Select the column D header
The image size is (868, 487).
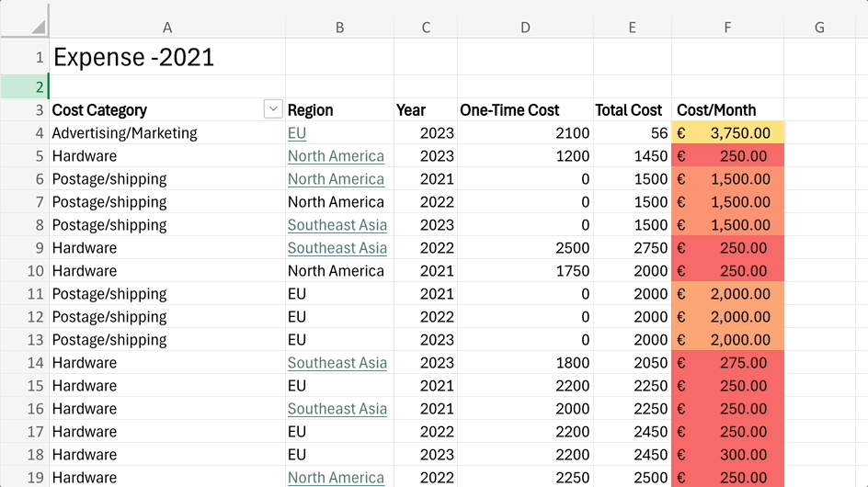click(525, 28)
